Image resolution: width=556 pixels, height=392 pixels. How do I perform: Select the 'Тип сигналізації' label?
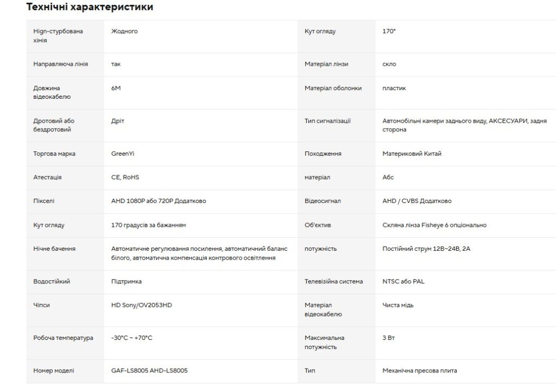click(327, 121)
